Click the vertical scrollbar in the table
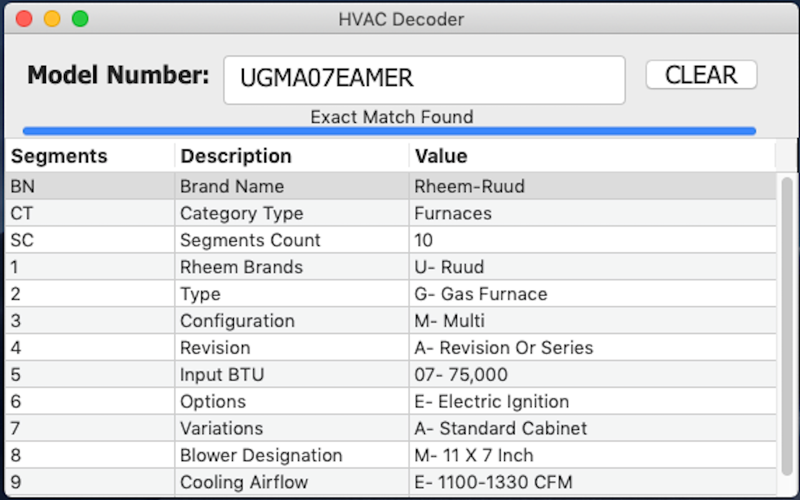 point(787,327)
